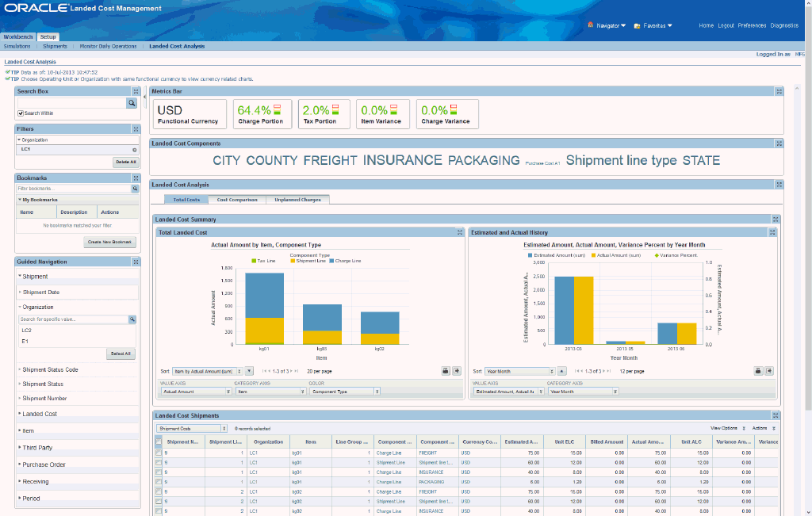Expand the Third Party navigation group
The height and width of the screenshot is (516, 812).
(x=36, y=448)
